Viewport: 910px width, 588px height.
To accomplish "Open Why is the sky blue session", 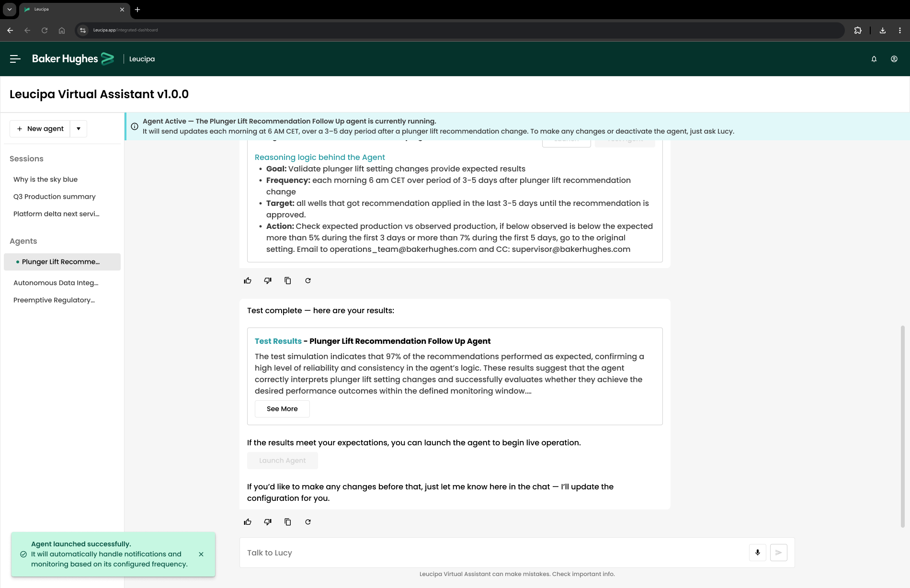I will [45, 180].
